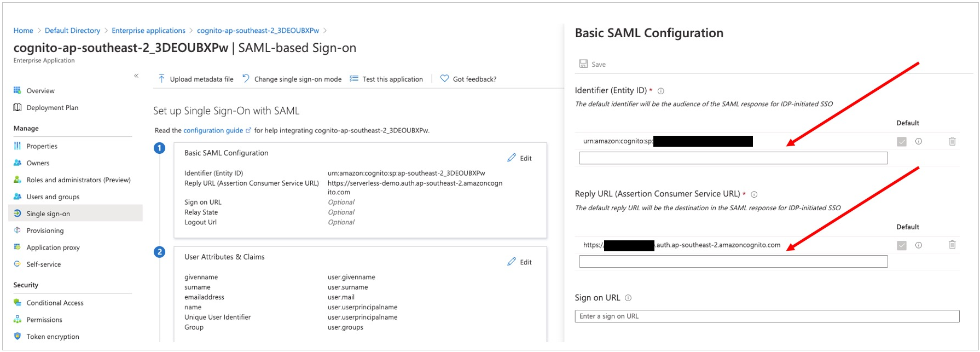Image resolution: width=980 pixels, height=352 pixels.
Task: Collapse the left sidebar with double chevron
Action: click(136, 76)
